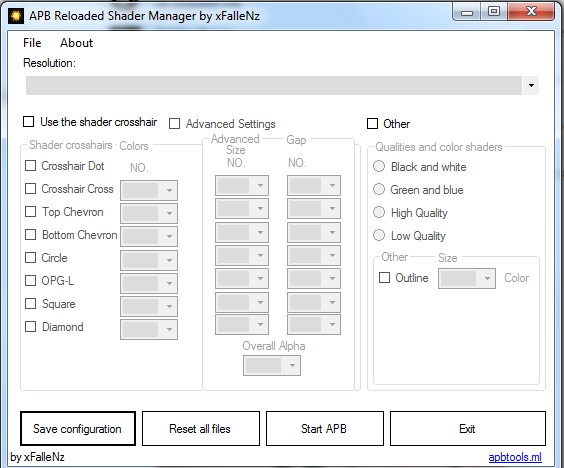Image resolution: width=564 pixels, height=468 pixels.
Task: Open the File menu
Action: [32, 43]
